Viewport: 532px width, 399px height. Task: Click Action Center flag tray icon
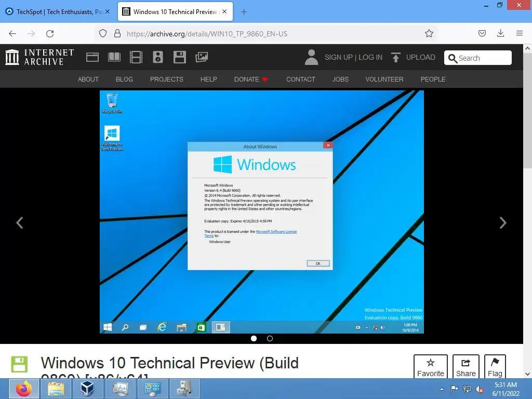[x=454, y=389]
